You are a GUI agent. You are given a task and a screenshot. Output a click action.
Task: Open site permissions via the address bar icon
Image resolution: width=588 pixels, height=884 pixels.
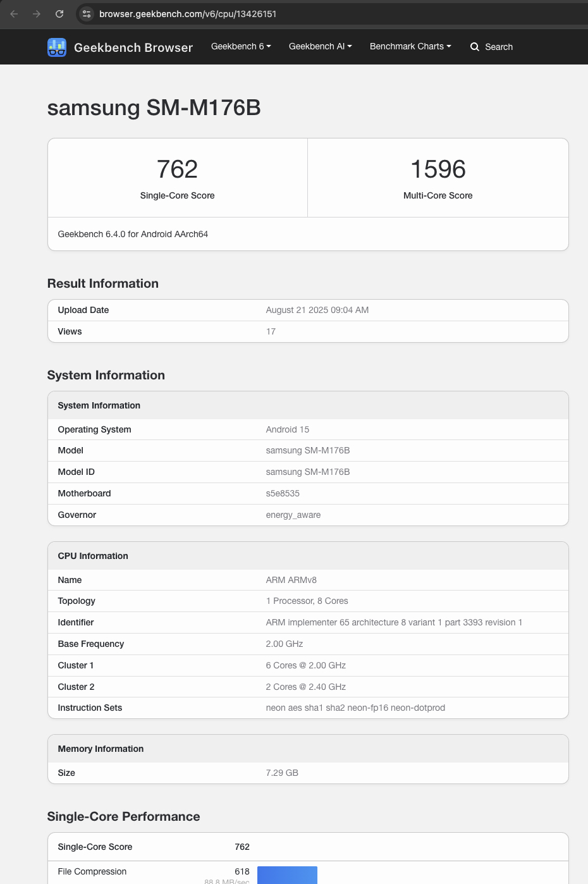click(86, 13)
